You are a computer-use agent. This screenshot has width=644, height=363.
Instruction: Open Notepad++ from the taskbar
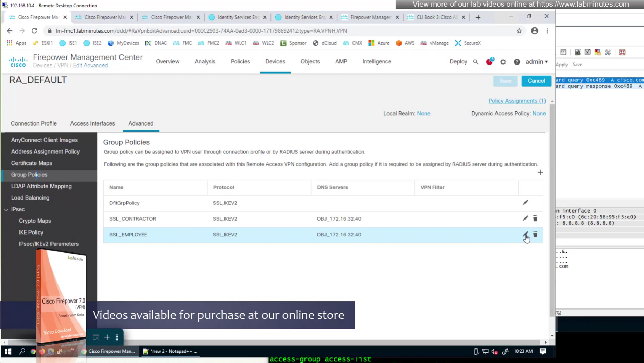(x=171, y=351)
